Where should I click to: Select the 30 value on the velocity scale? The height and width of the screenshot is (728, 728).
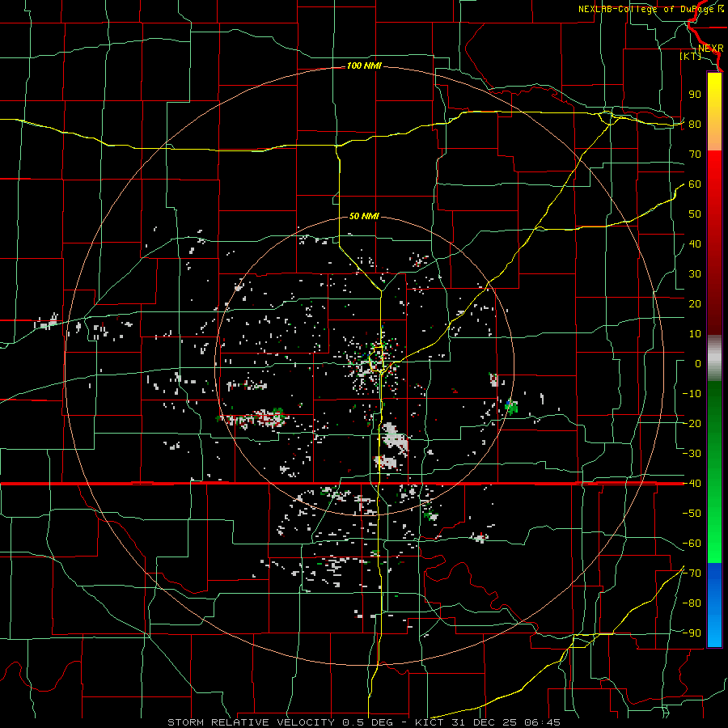695,274
